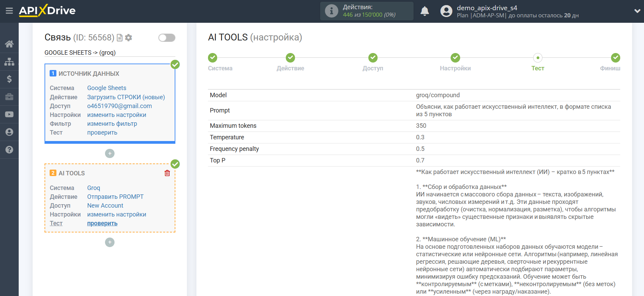Add a block below AI TOOLS

[x=110, y=242]
